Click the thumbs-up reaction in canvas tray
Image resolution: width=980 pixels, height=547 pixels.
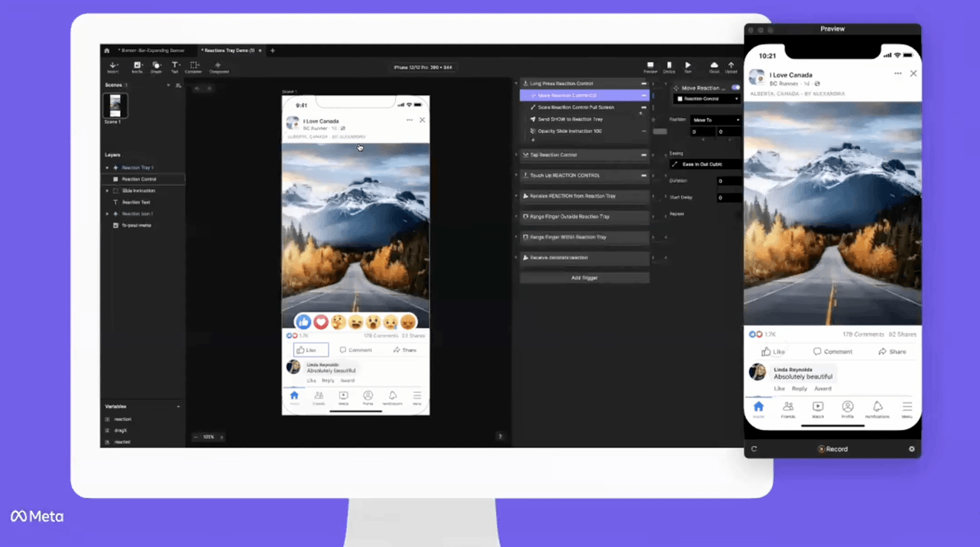[303, 322]
